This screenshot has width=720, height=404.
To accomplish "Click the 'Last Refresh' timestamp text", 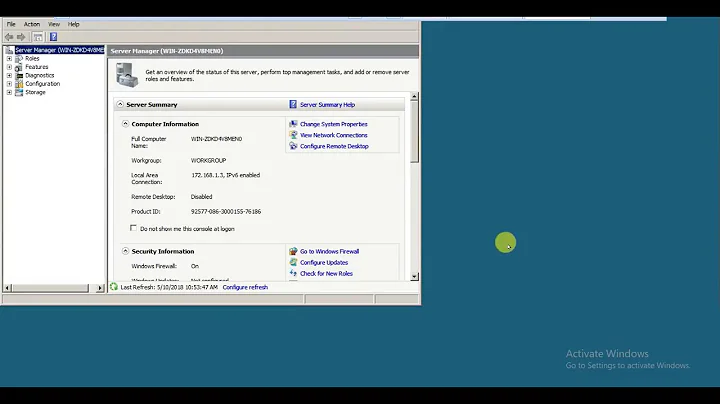I will 169,287.
